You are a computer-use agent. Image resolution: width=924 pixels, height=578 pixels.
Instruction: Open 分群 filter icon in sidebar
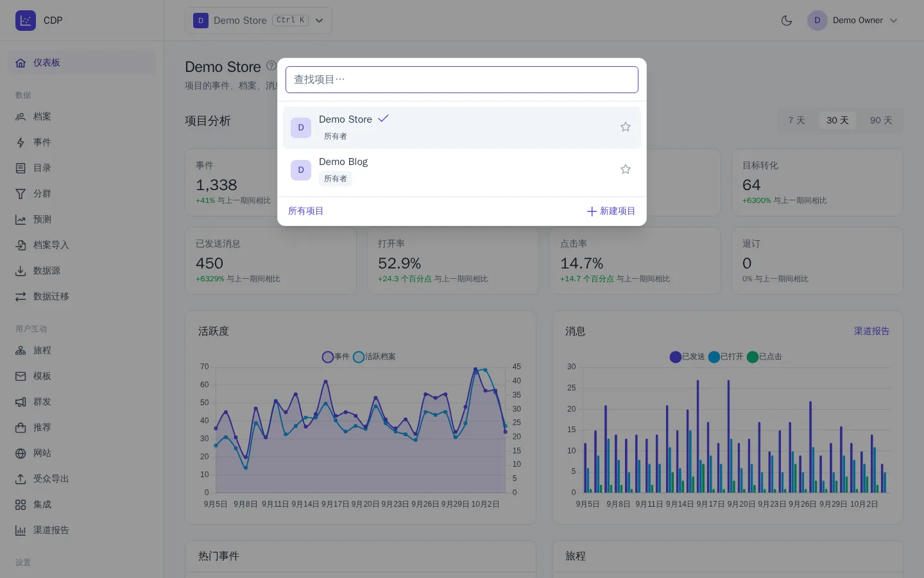point(21,194)
